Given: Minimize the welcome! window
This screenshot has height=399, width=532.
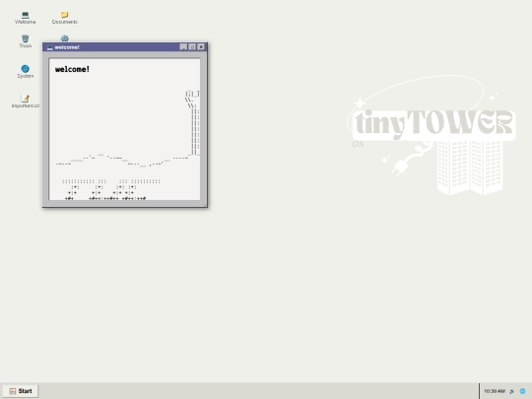Looking at the screenshot, I should [183, 47].
